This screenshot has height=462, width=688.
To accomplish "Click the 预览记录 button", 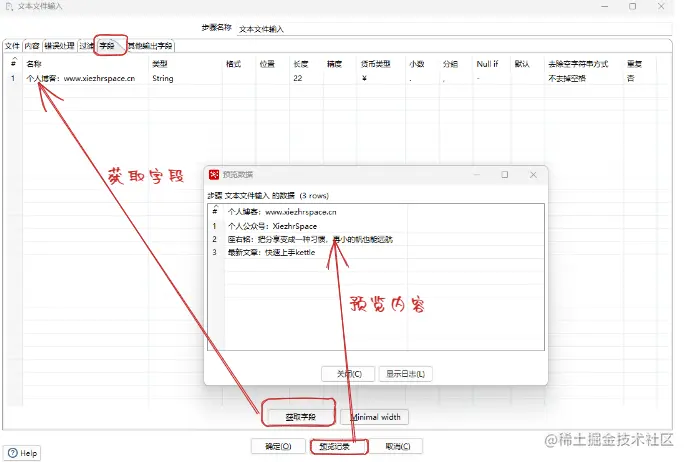I will point(337,446).
